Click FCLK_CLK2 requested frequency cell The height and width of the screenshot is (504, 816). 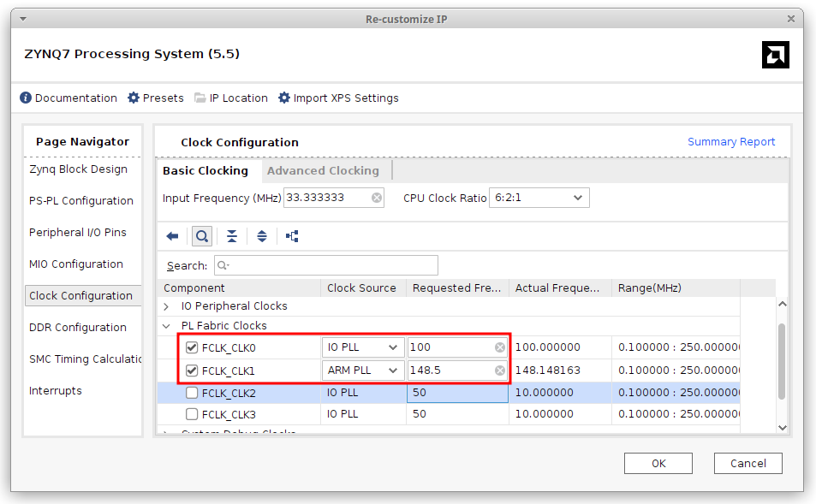coord(457,393)
